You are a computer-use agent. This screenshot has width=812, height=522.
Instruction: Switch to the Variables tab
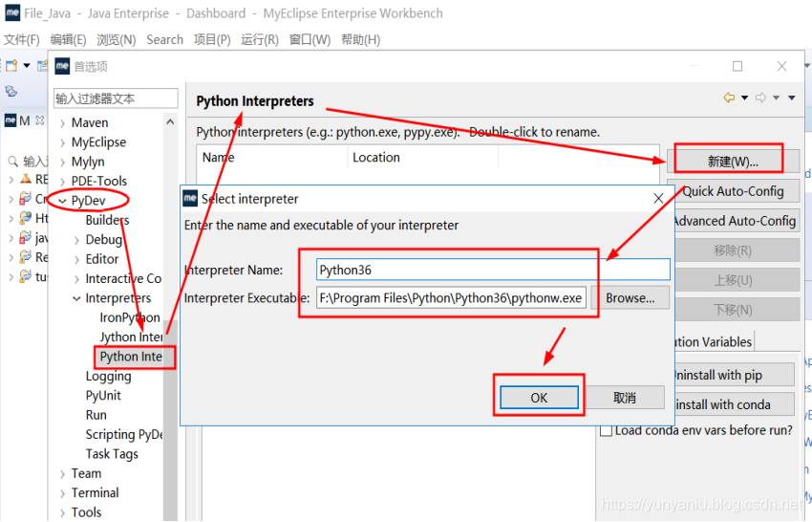[x=713, y=342]
